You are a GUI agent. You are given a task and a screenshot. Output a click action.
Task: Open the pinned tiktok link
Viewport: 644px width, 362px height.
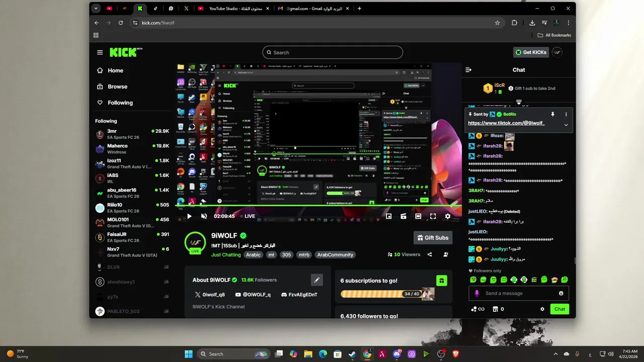[x=506, y=123]
